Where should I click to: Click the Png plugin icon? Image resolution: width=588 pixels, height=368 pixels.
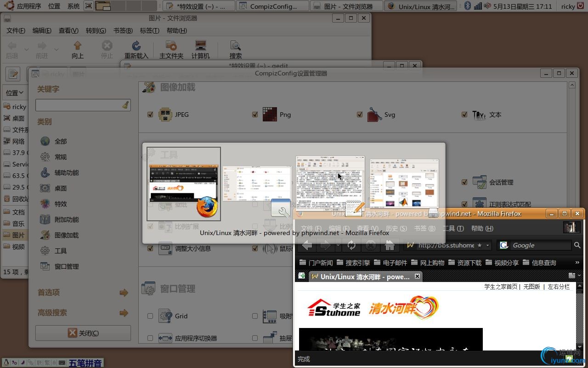pos(270,115)
